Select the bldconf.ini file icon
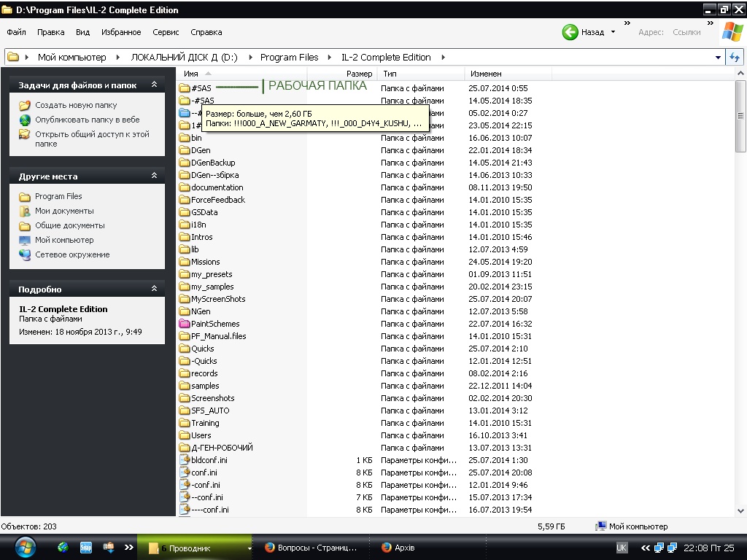Viewport: 747px width, 560px height. pyautogui.click(x=185, y=459)
